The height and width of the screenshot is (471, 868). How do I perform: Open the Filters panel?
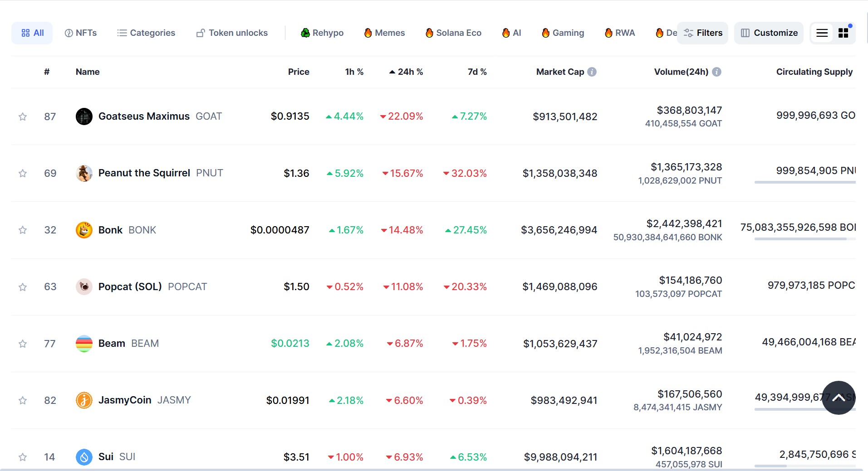pyautogui.click(x=703, y=33)
